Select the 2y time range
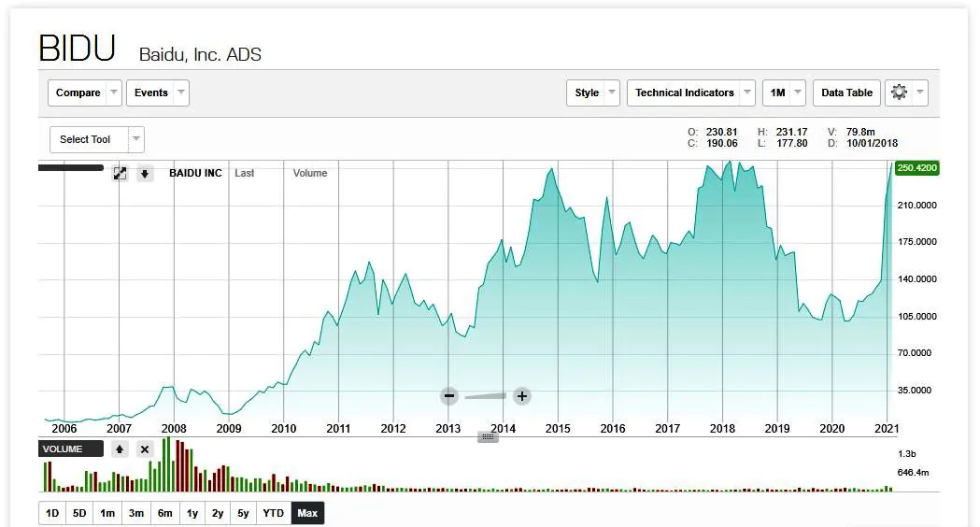This screenshot has height=527, width=980. [x=218, y=513]
